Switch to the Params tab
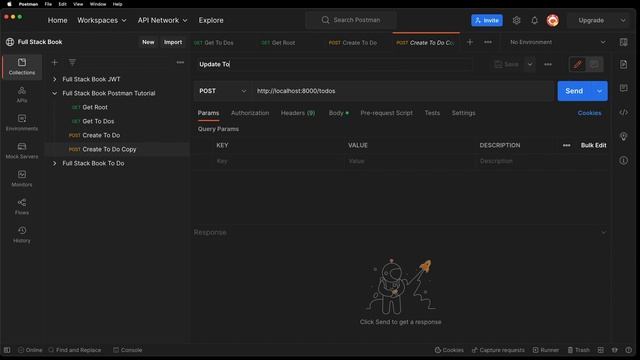Viewport: 640px width, 360px height. point(208,113)
